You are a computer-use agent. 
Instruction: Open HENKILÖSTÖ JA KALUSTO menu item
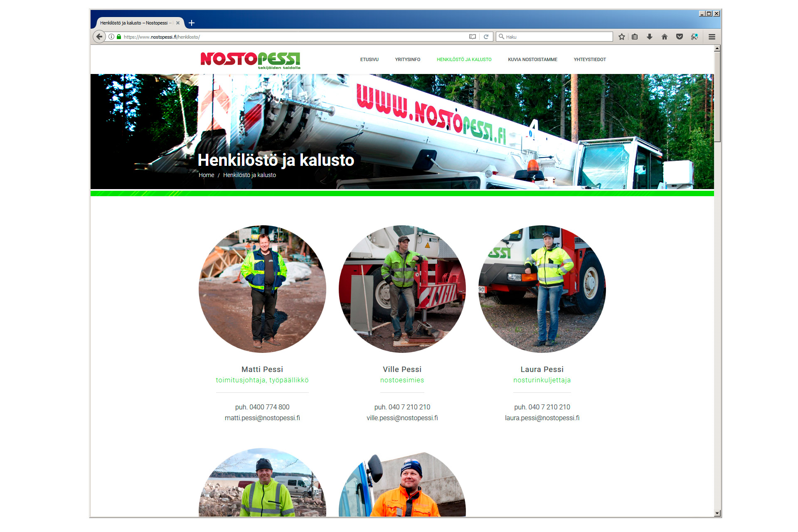(464, 59)
